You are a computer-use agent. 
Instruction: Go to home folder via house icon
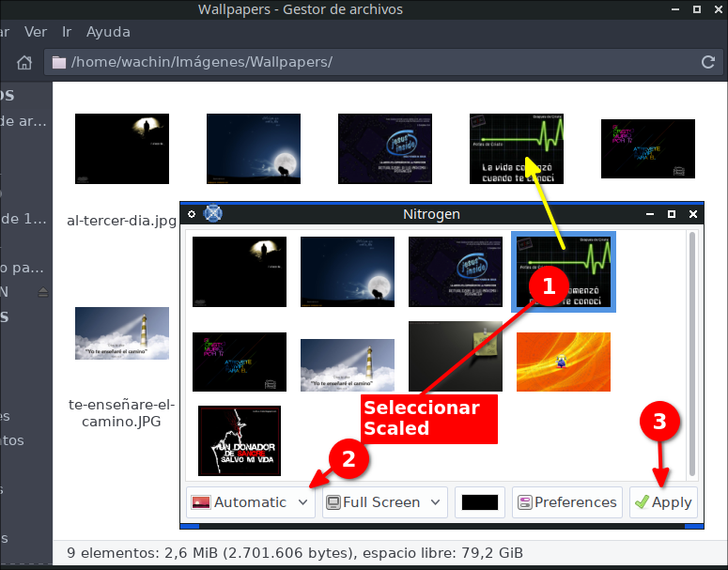coord(24,62)
